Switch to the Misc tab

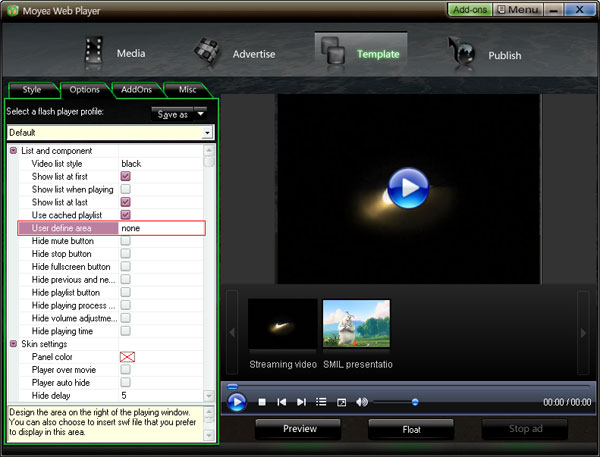point(188,90)
